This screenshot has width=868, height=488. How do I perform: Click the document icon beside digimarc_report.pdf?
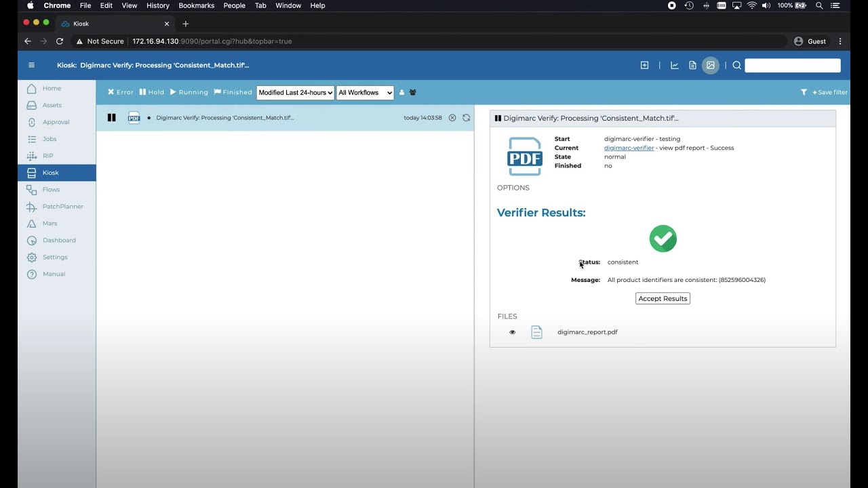(536, 332)
